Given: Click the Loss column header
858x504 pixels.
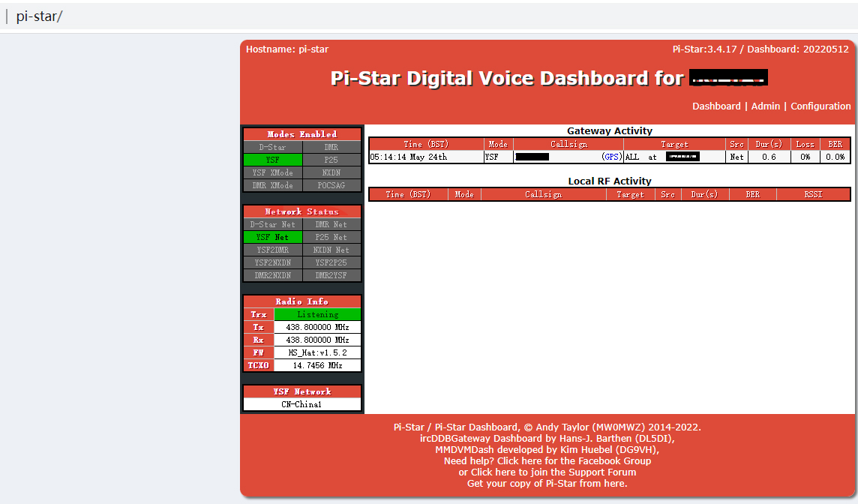Looking at the screenshot, I should pyautogui.click(x=805, y=144).
